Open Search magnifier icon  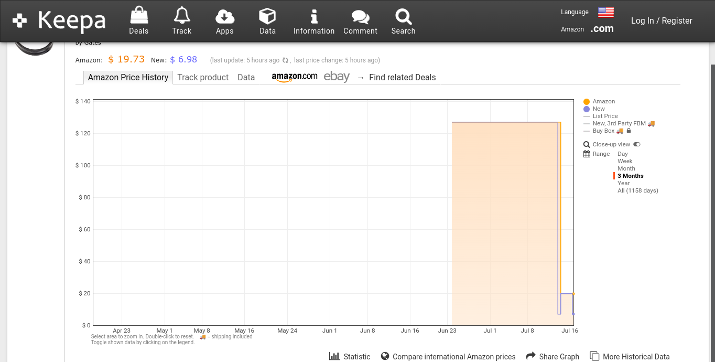[x=403, y=16]
